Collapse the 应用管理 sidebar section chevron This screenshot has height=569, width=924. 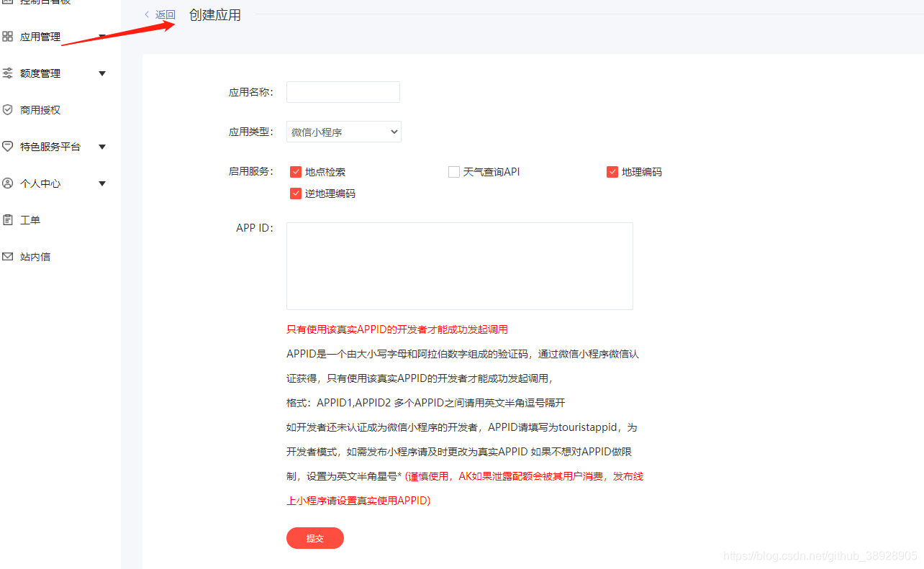click(x=102, y=36)
